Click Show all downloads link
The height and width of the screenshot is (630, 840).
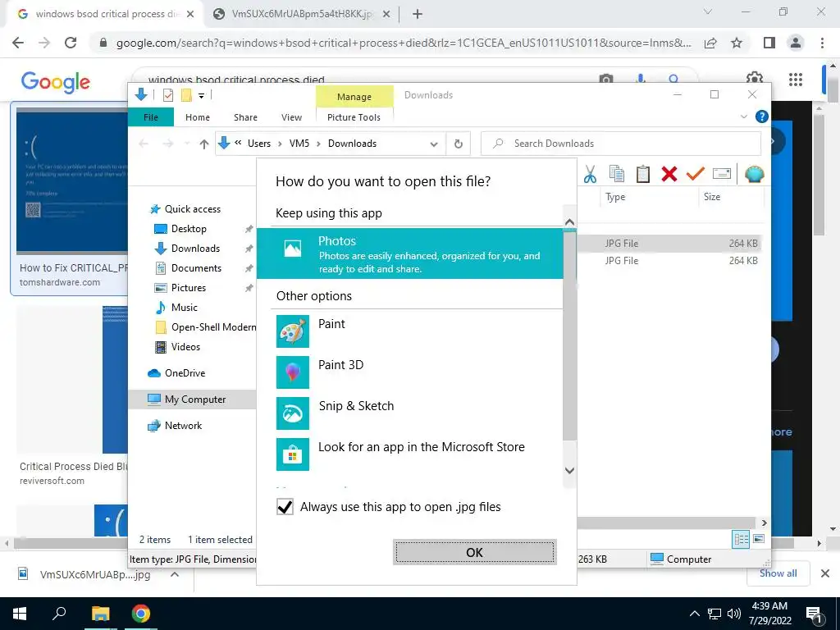pos(778,573)
